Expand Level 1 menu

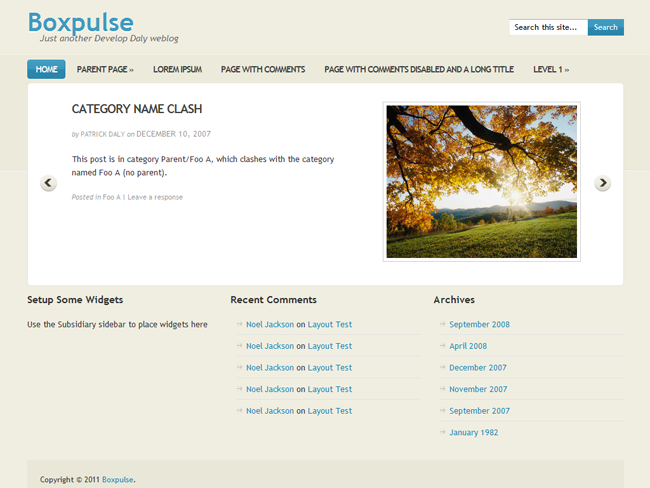pos(551,69)
